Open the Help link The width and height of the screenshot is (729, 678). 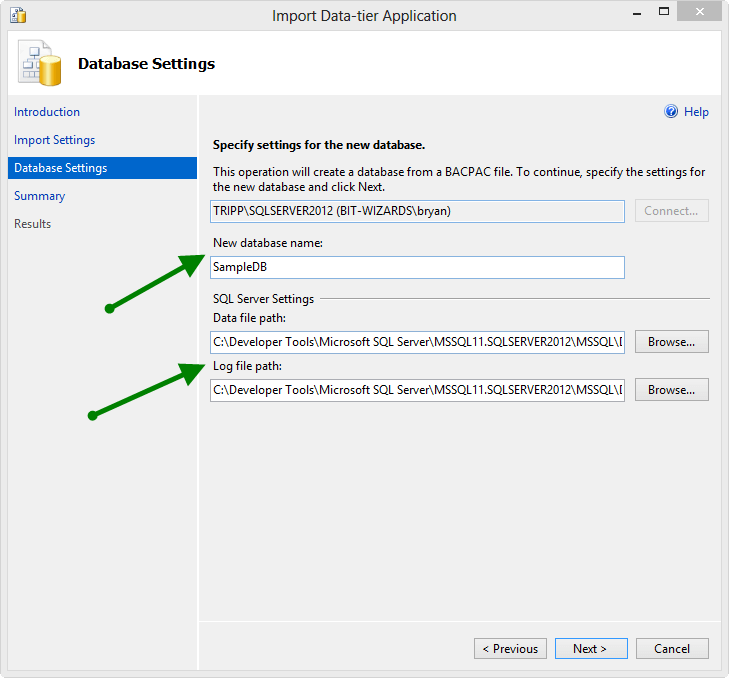click(x=696, y=112)
